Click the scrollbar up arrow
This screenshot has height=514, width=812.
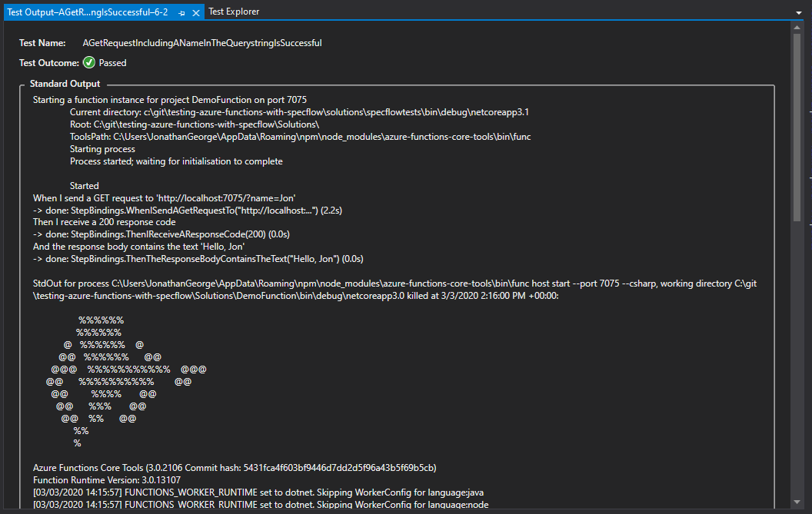click(798, 25)
